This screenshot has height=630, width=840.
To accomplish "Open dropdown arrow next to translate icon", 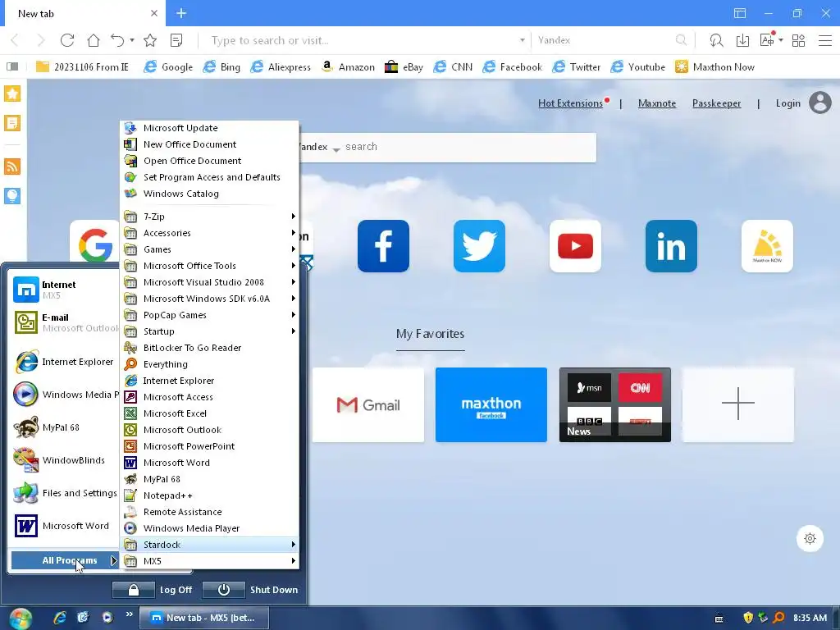I will [x=781, y=40].
